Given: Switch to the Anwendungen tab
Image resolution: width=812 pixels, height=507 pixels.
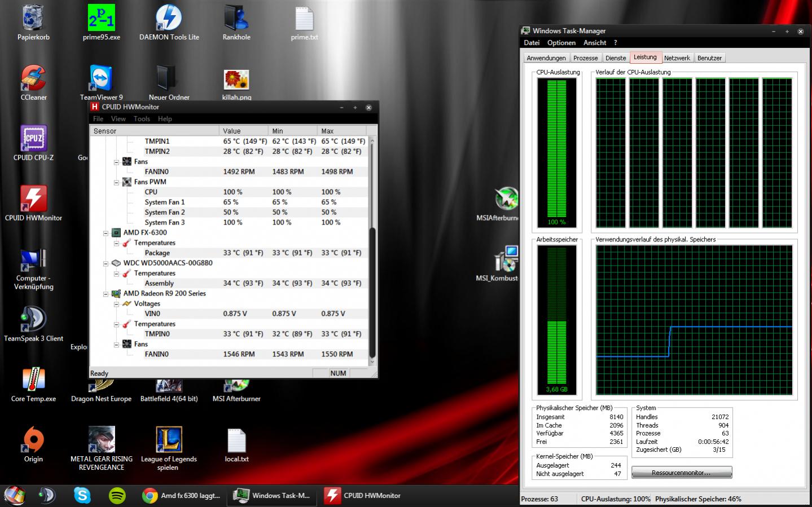Looking at the screenshot, I should click(546, 58).
